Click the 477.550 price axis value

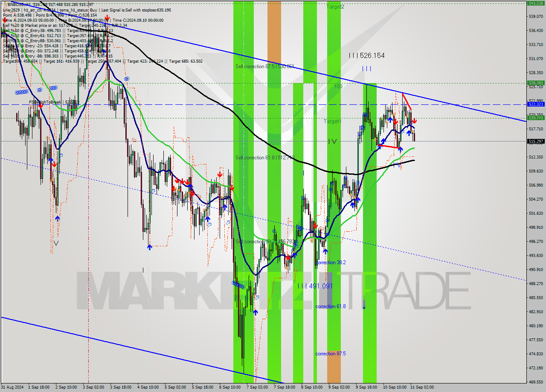(x=535, y=340)
